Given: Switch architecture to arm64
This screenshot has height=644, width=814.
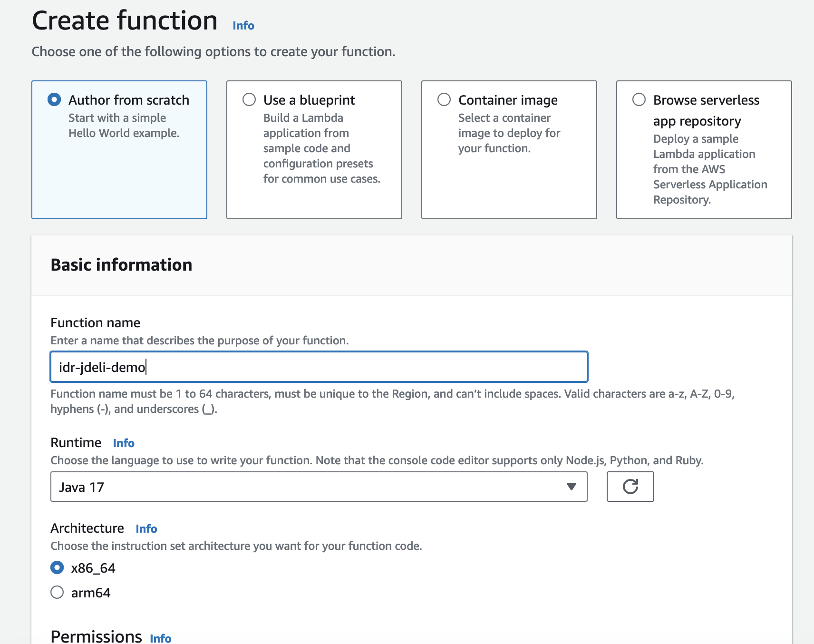Looking at the screenshot, I should click(57, 592).
